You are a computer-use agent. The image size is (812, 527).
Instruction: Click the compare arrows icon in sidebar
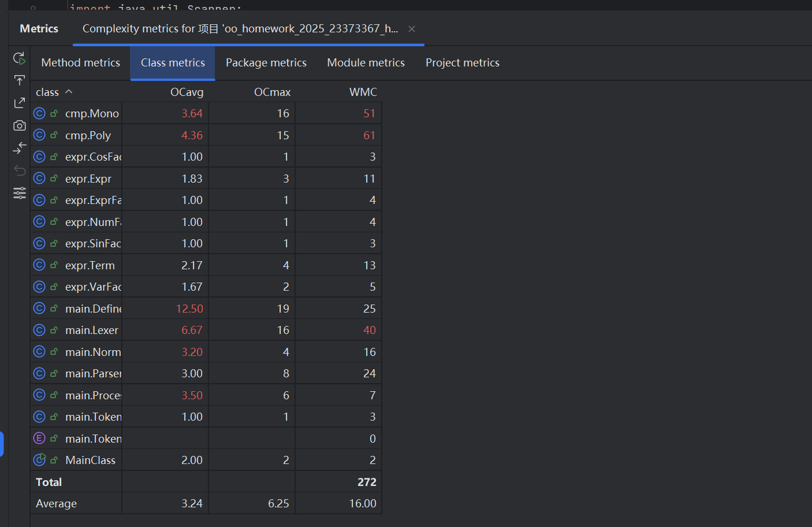point(19,148)
